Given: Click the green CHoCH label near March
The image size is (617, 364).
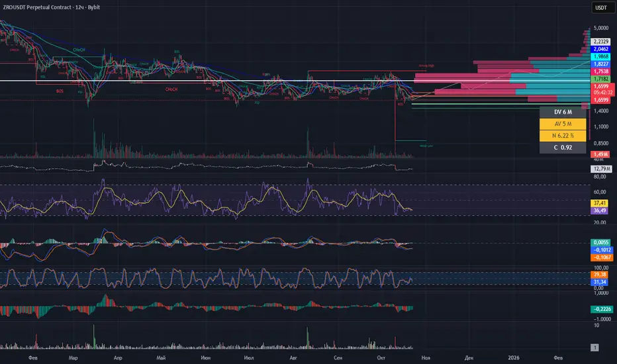Looking at the screenshot, I should pos(79,50).
